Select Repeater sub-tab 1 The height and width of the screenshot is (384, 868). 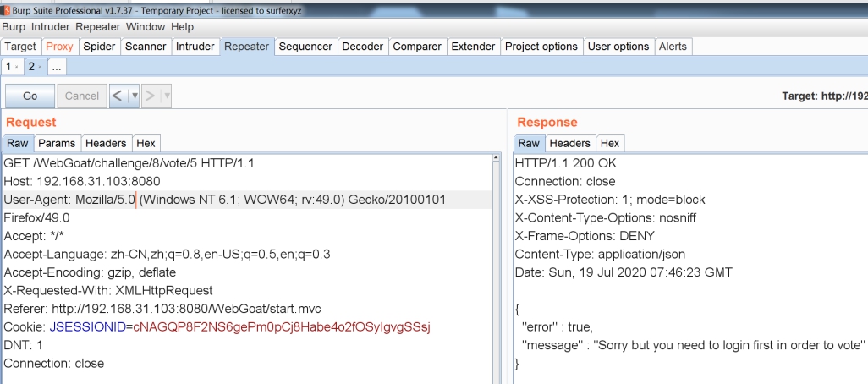8,67
